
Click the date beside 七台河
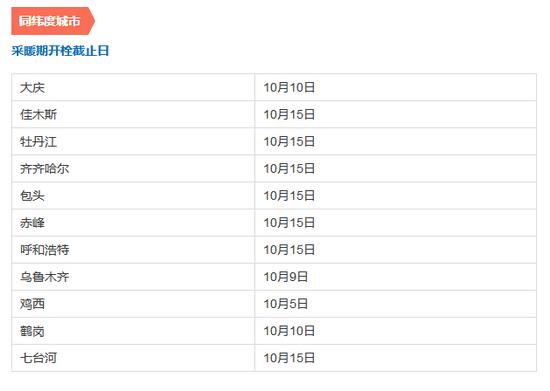point(289,358)
